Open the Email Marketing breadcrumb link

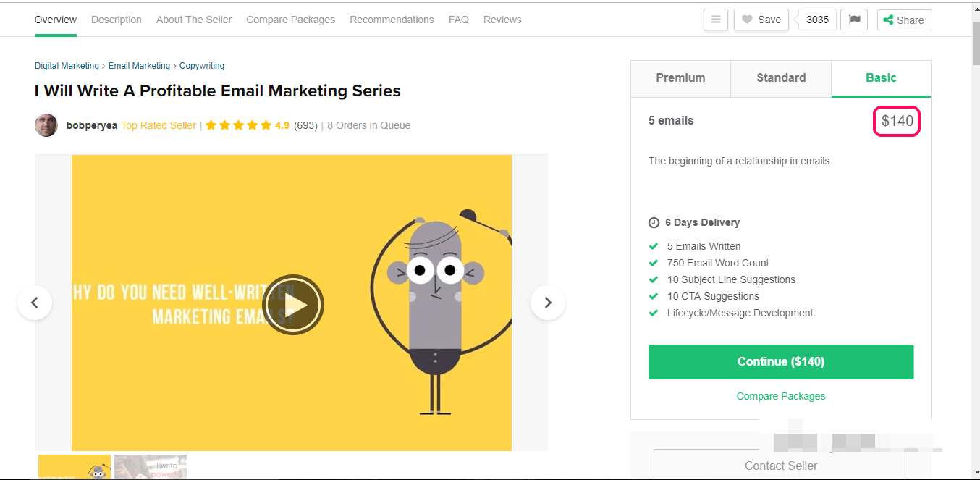[139, 66]
